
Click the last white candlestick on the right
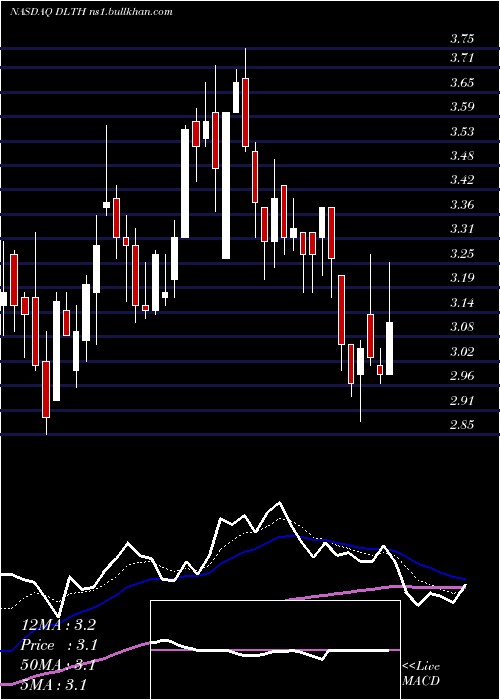tap(389, 348)
